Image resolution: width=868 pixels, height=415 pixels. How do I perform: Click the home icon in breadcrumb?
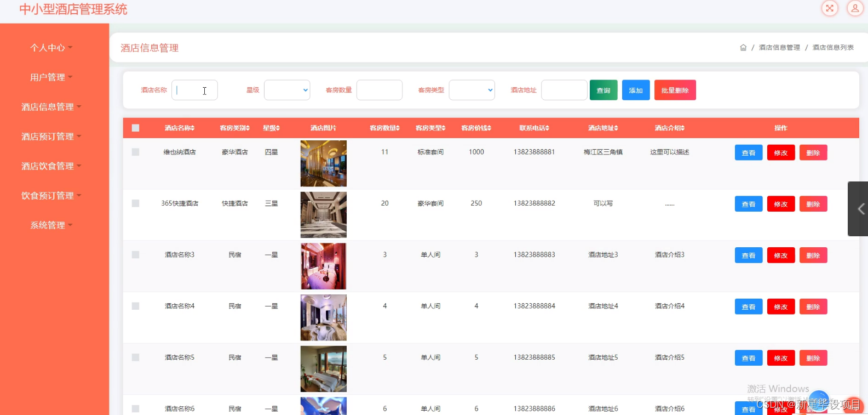[x=743, y=48]
